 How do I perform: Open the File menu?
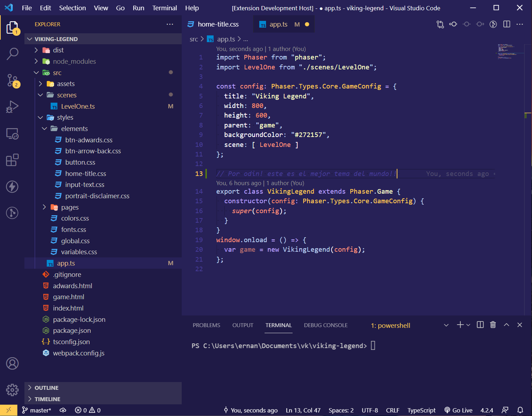coord(27,8)
